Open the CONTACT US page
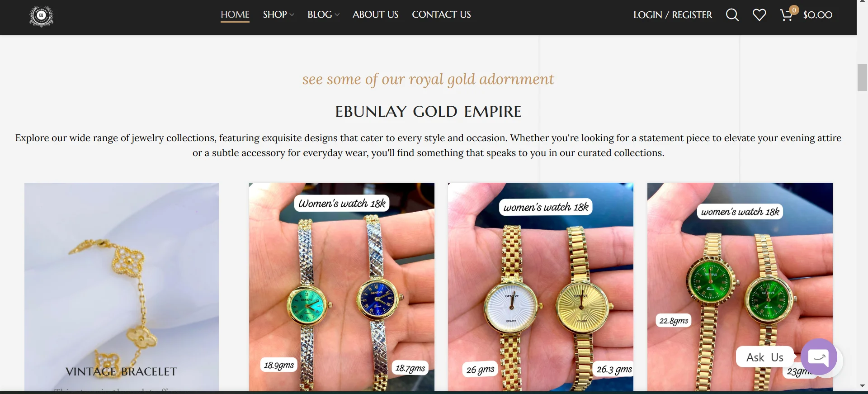 coord(441,14)
